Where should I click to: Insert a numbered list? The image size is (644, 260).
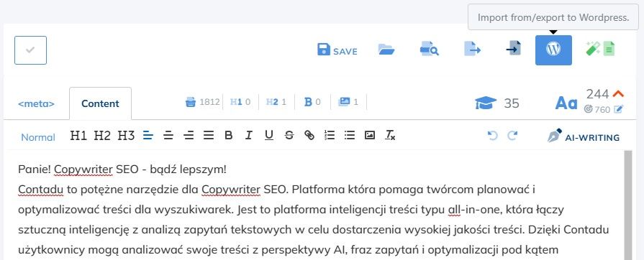[330, 135]
